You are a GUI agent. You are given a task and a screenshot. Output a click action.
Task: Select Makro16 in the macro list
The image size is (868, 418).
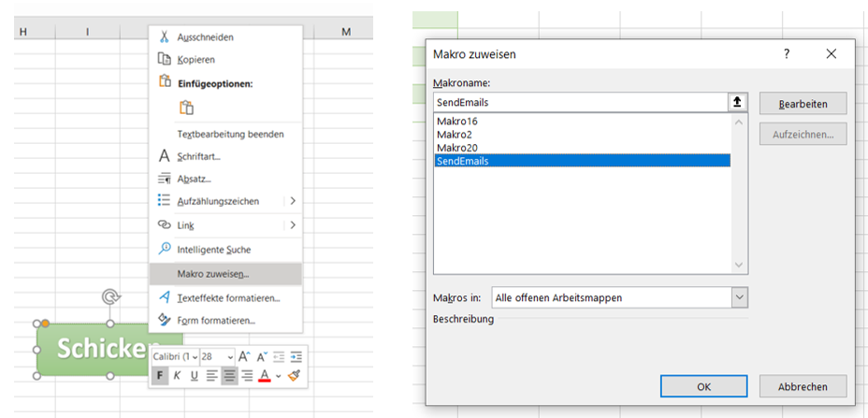456,122
